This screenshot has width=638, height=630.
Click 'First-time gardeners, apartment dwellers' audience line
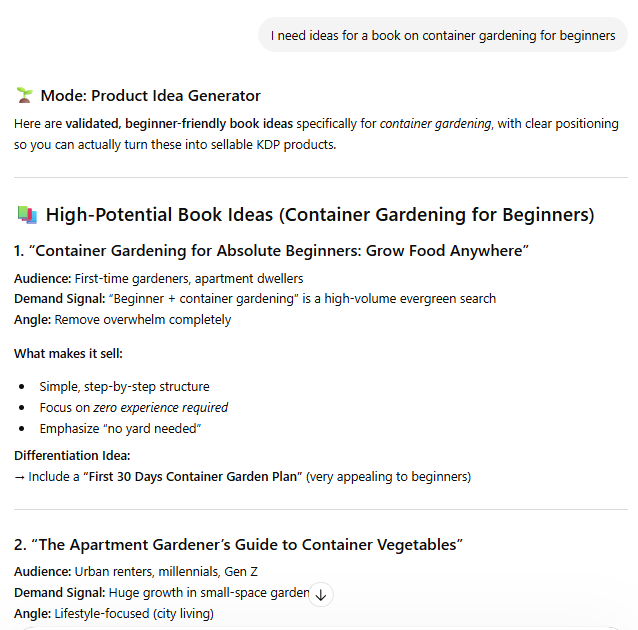point(189,279)
